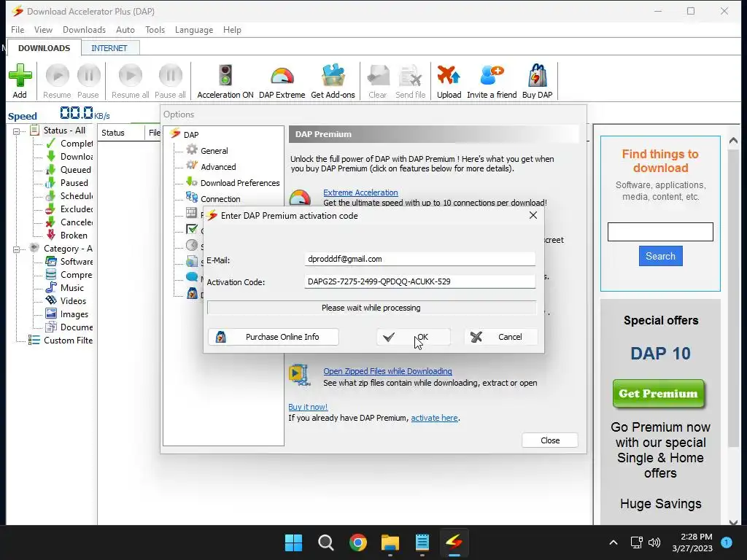Open DAP Extreme speedometer icon
This screenshot has height=560, width=747.
(x=282, y=76)
